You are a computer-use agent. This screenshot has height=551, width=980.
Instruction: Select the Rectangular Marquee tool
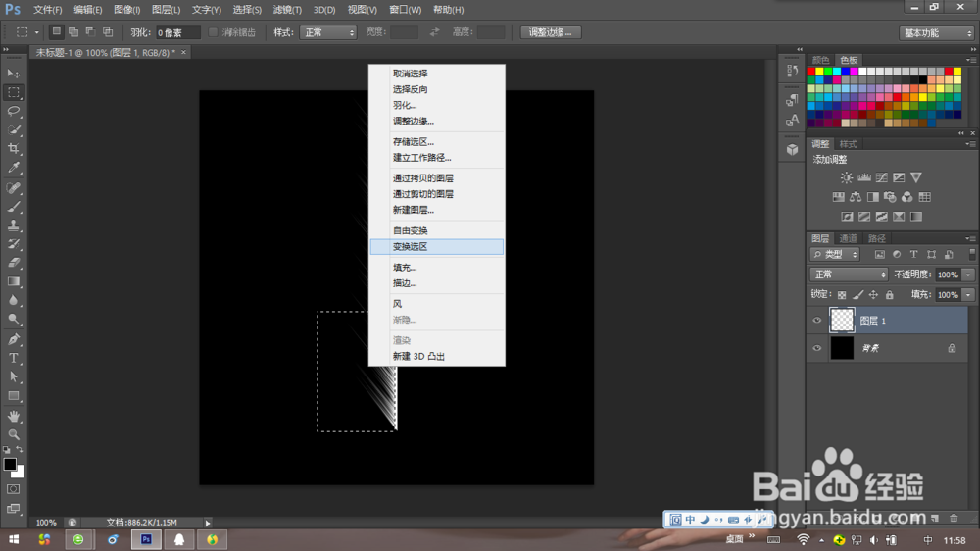[13, 92]
